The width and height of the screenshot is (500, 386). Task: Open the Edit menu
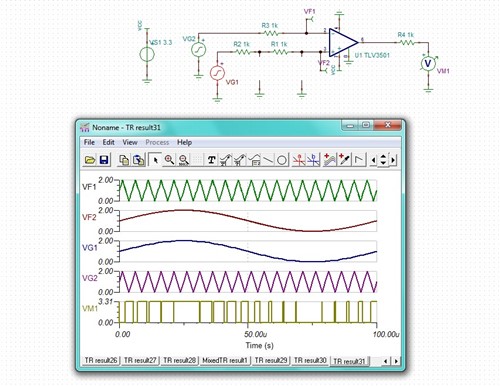(108, 142)
